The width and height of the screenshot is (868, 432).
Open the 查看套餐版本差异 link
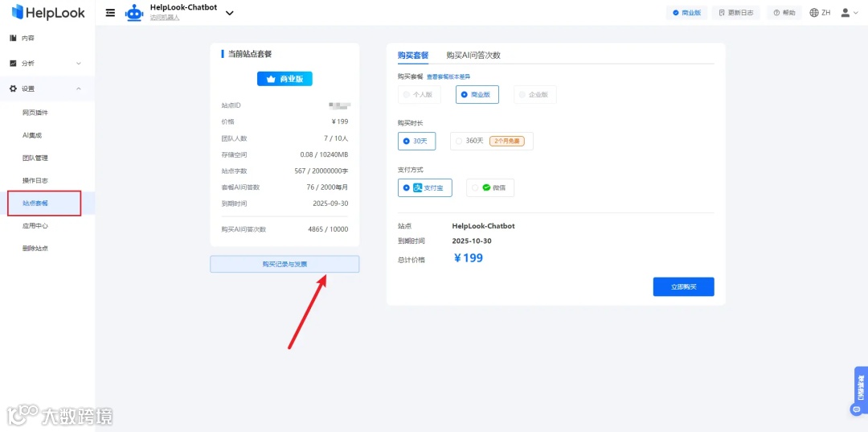pyautogui.click(x=448, y=76)
